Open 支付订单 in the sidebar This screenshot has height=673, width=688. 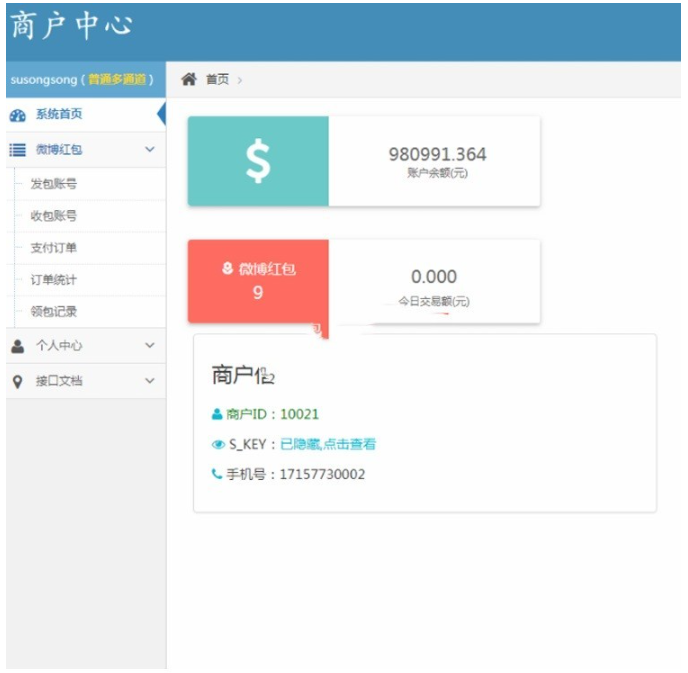pos(54,248)
